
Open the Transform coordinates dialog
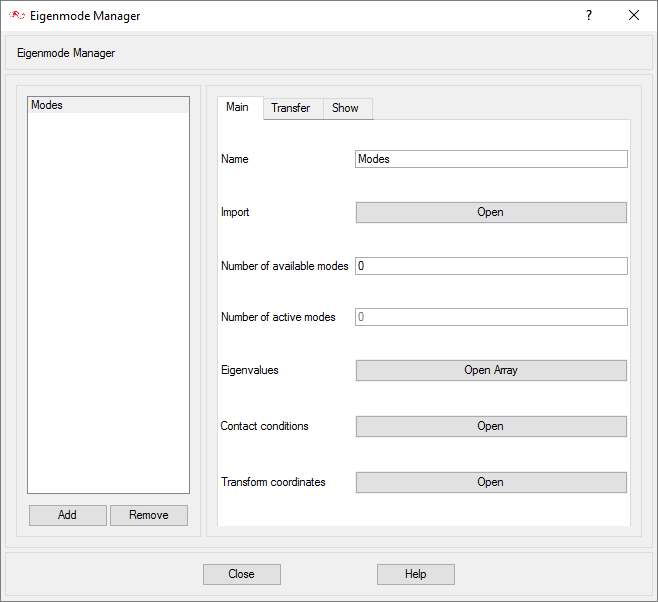point(491,482)
